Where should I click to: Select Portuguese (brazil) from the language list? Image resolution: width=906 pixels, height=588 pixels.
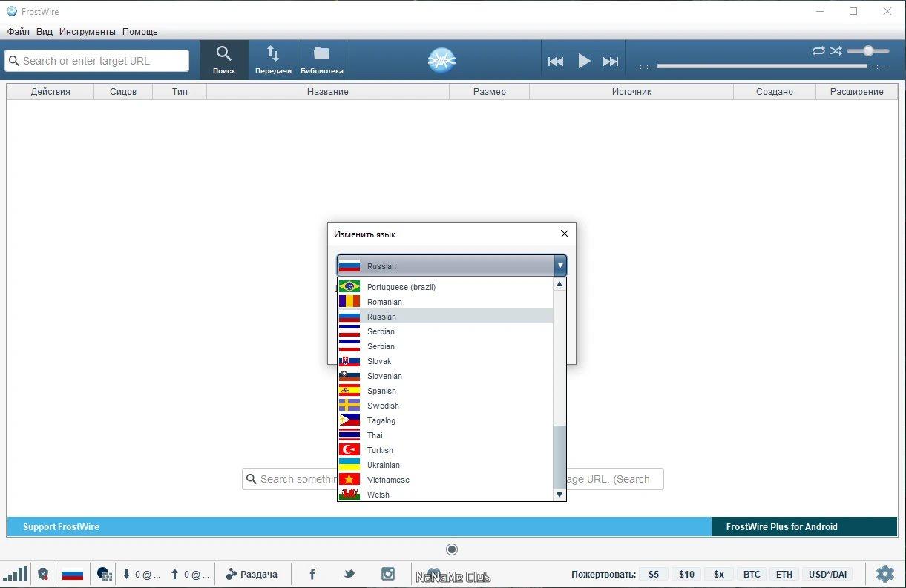[x=445, y=287]
